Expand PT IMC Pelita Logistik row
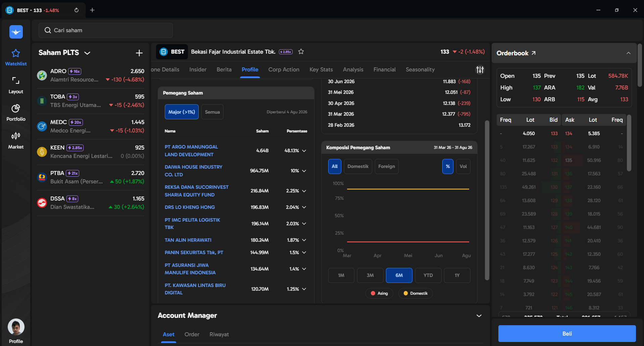The image size is (644, 346). coord(304,224)
